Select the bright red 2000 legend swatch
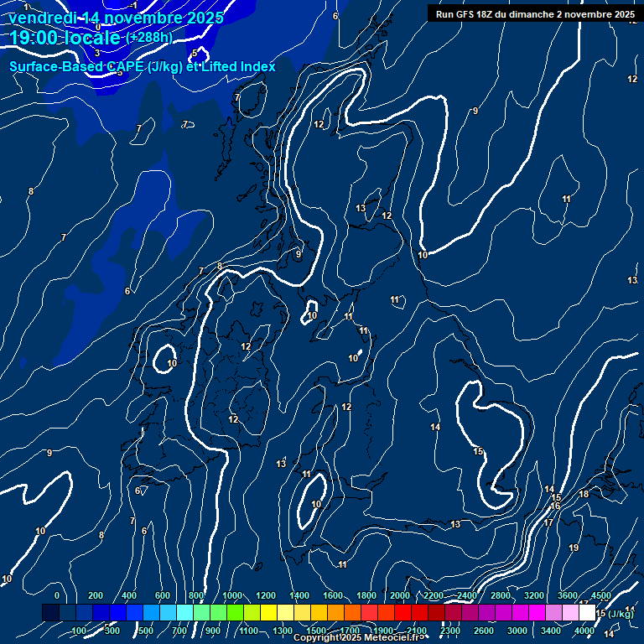This screenshot has width=644, height=644. (x=402, y=614)
